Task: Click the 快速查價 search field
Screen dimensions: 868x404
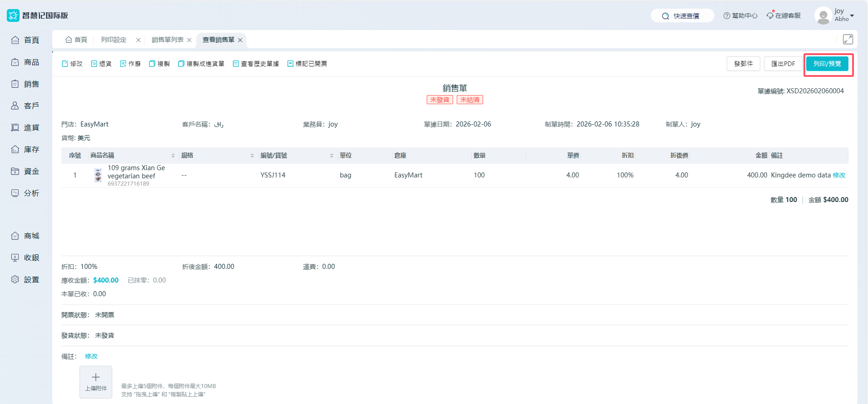Action: pyautogui.click(x=682, y=16)
